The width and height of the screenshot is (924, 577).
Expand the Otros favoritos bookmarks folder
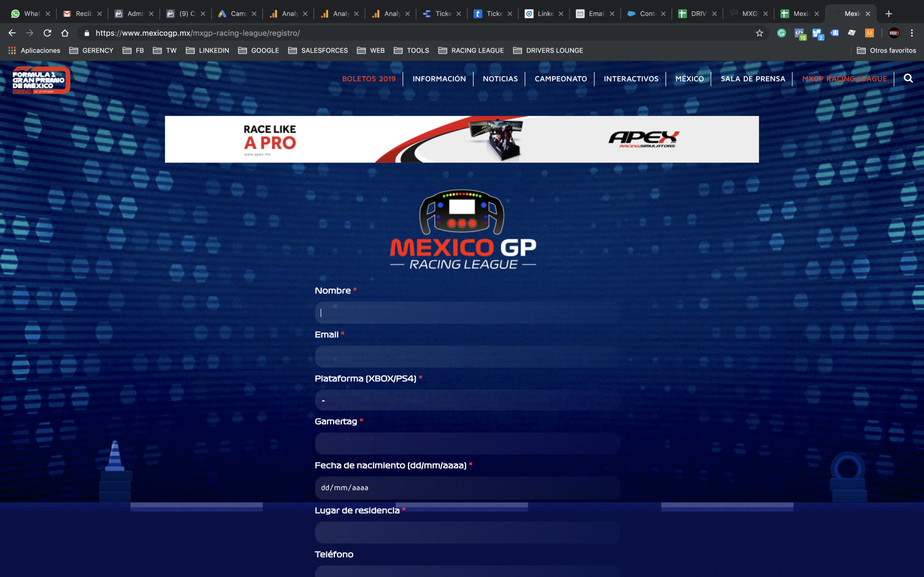click(886, 50)
